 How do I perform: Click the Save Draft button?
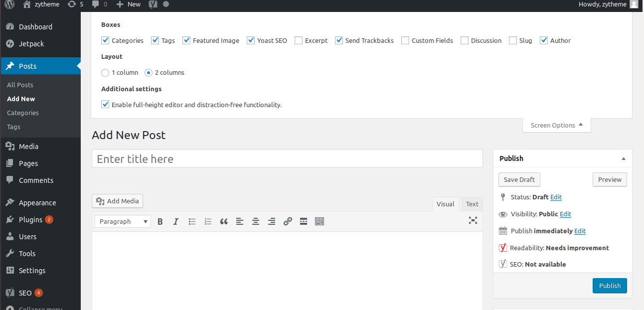519,179
